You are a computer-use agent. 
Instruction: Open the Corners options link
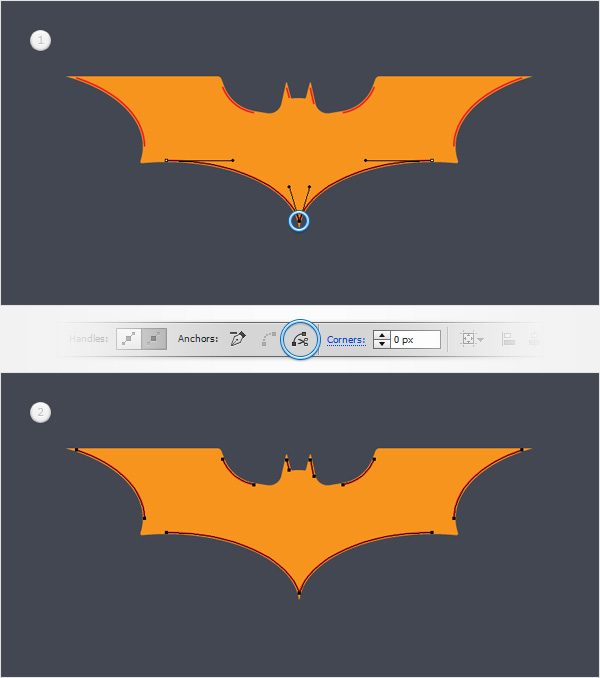click(346, 340)
